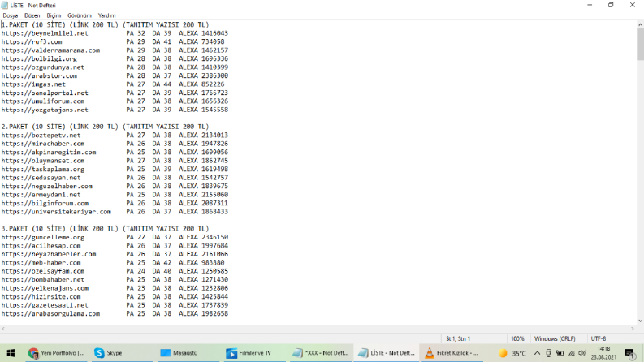Open the Windows Start menu
Image resolution: width=644 pixels, height=362 pixels.
pos(11,353)
